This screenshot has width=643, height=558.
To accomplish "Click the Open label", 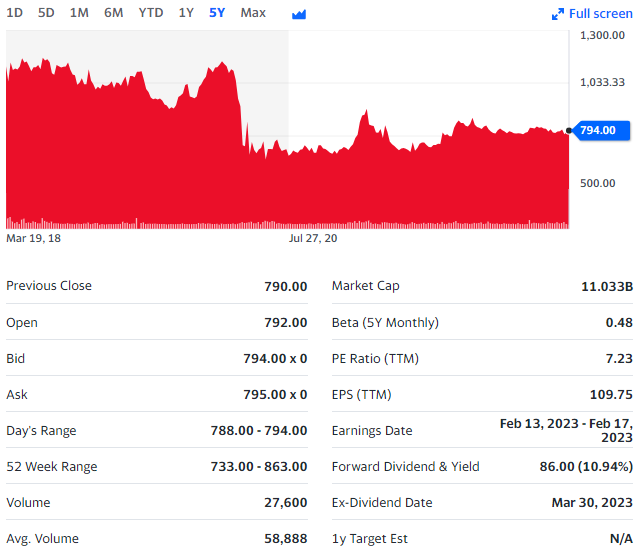I will (x=22, y=323).
